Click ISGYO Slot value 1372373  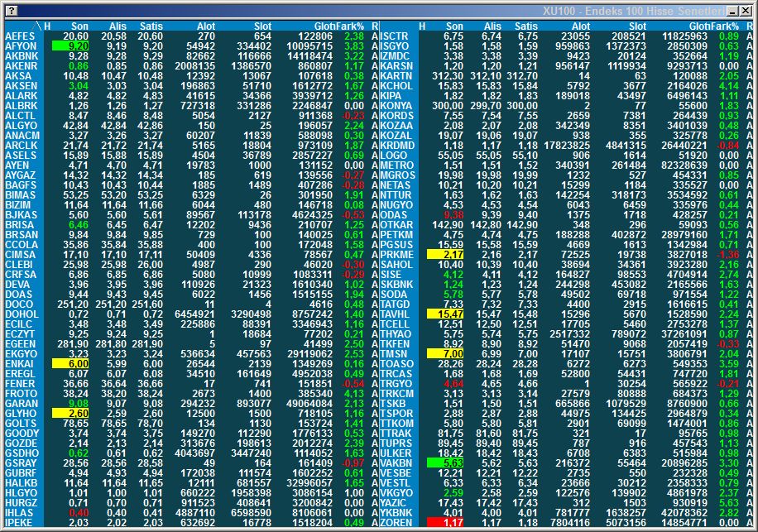(x=626, y=46)
